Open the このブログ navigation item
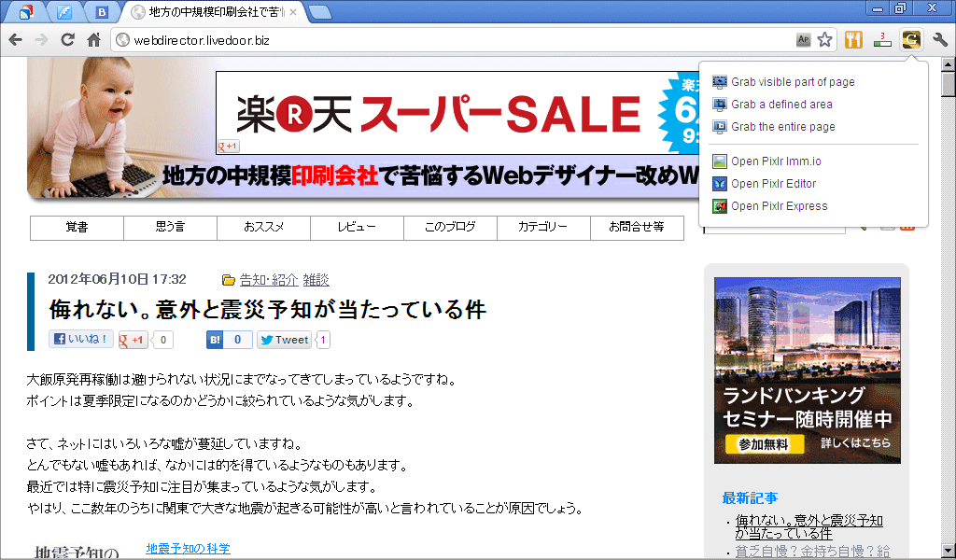The width and height of the screenshot is (956, 560). 450,228
